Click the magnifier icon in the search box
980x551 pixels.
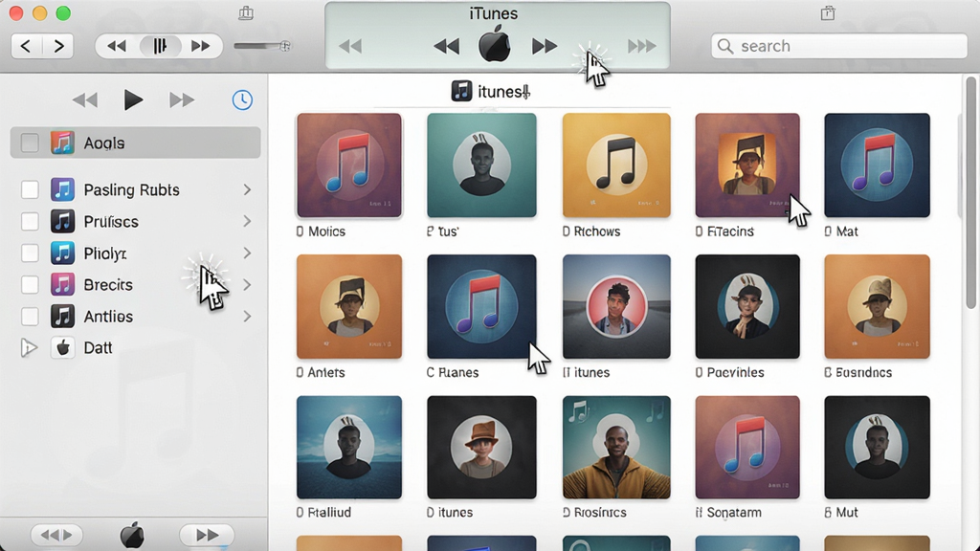(x=725, y=46)
